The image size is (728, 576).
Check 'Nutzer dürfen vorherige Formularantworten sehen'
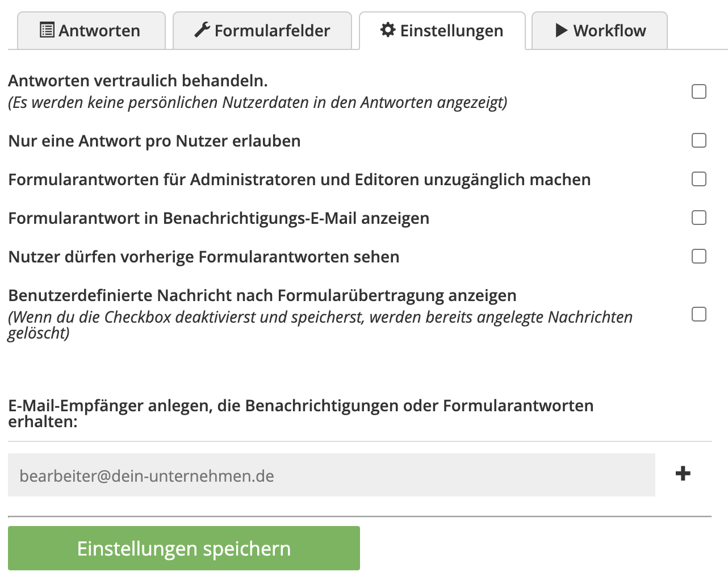tap(699, 256)
